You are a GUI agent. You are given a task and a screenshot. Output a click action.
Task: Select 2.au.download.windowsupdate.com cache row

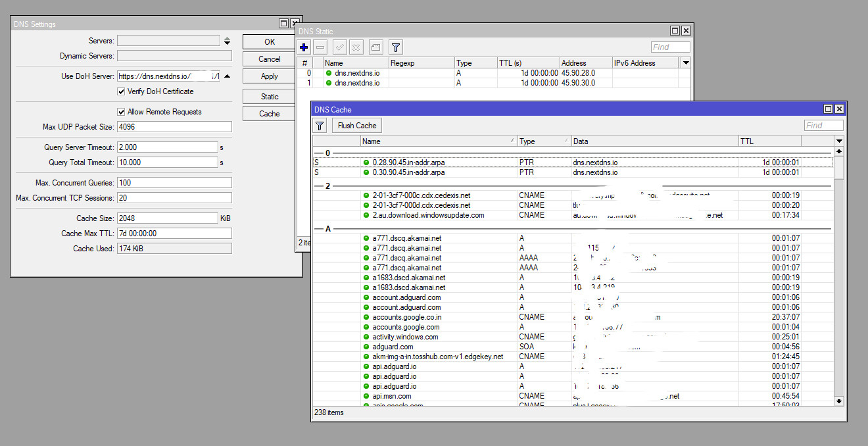(573, 215)
